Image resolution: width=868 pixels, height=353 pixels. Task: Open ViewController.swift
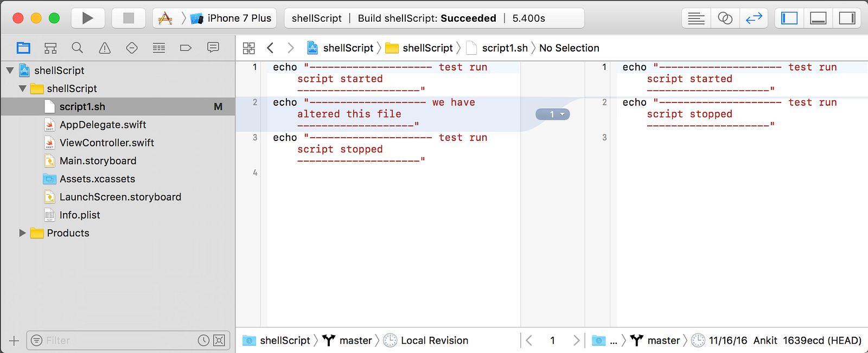pos(106,143)
